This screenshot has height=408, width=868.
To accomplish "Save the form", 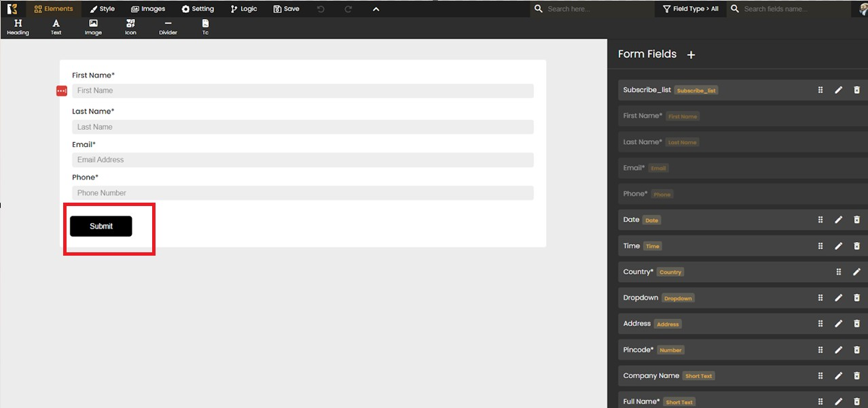I will coord(286,9).
